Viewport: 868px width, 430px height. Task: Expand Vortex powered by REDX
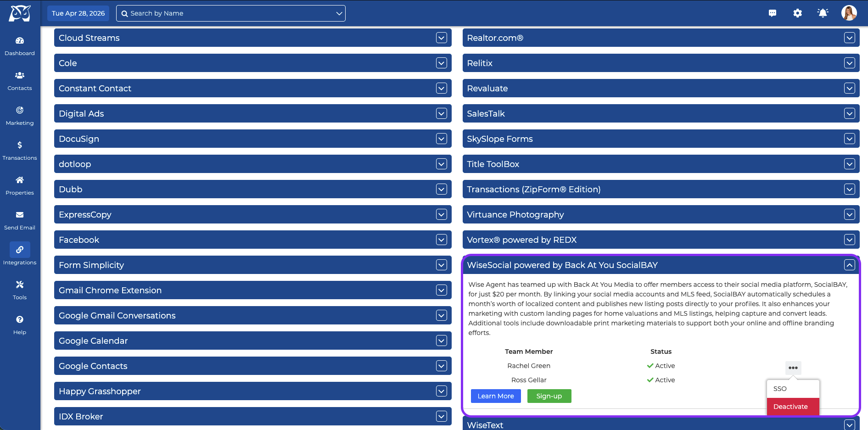(850, 240)
